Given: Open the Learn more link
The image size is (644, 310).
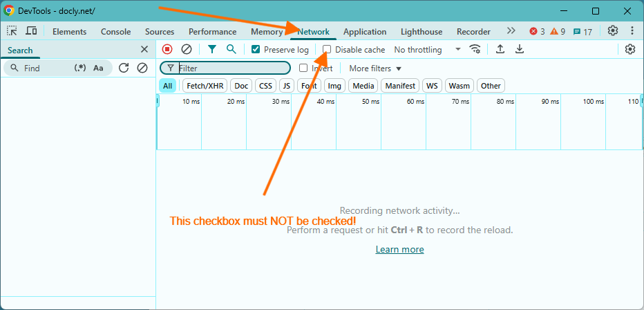Looking at the screenshot, I should tap(399, 249).
